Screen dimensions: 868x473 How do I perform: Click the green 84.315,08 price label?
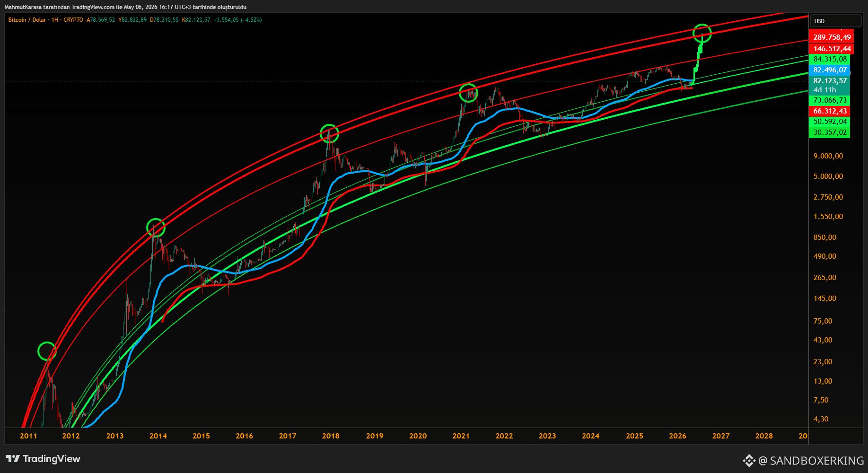tap(830, 59)
